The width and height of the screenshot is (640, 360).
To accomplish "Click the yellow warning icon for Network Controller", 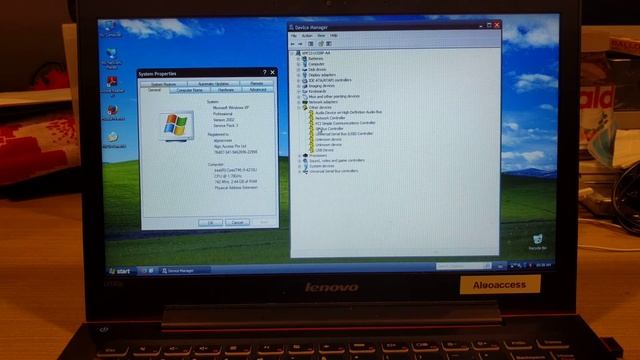I will click(311, 118).
